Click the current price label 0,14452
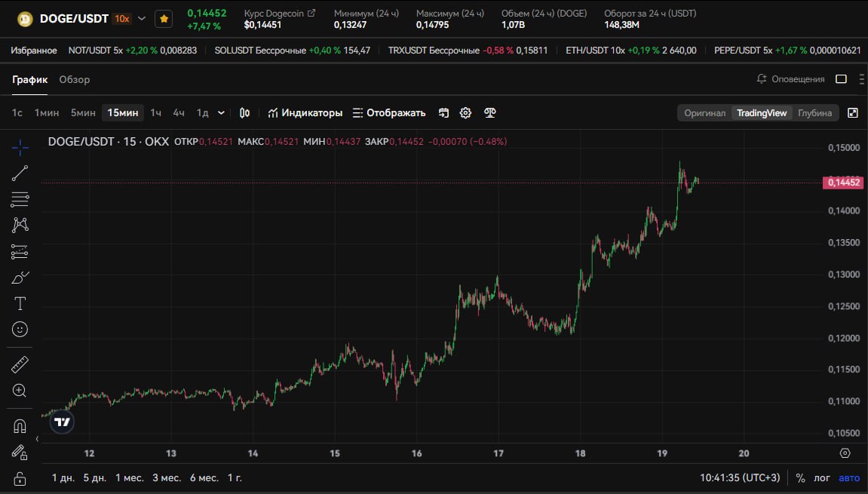868x494 pixels. coord(843,183)
